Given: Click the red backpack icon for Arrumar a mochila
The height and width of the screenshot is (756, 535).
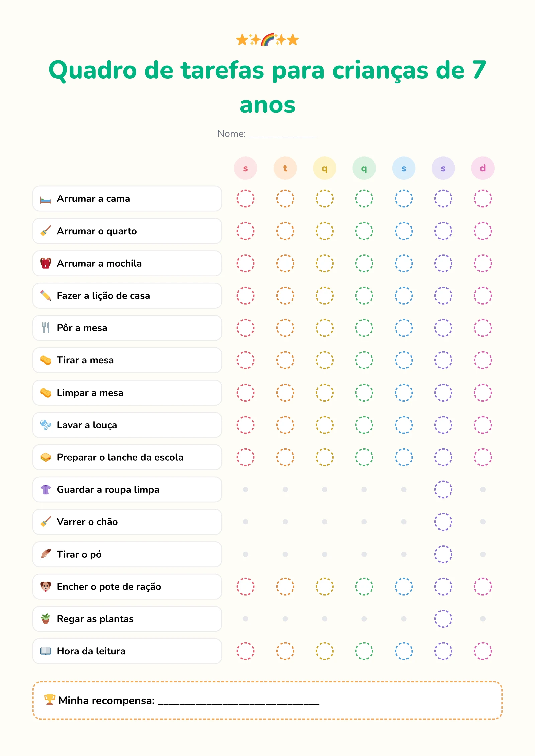Looking at the screenshot, I should click(x=46, y=263).
